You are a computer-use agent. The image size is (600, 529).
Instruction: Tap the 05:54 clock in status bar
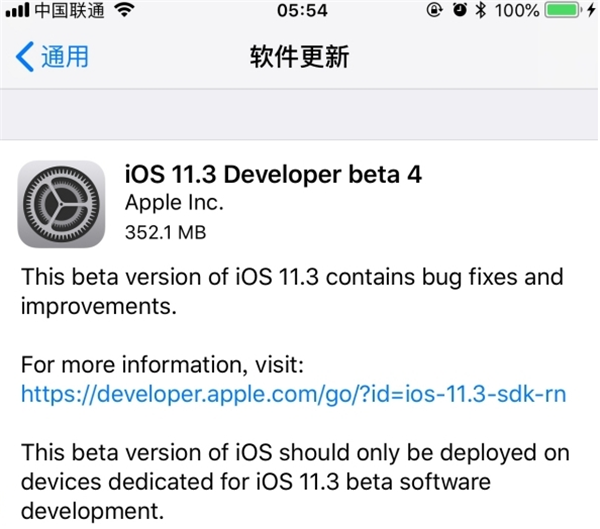299,11
